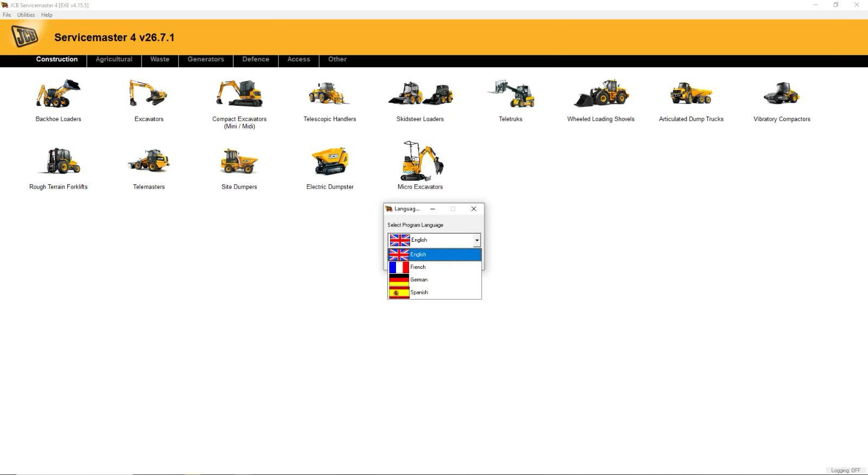Open the Site Dumpers icon
868x475 pixels.
click(x=239, y=161)
